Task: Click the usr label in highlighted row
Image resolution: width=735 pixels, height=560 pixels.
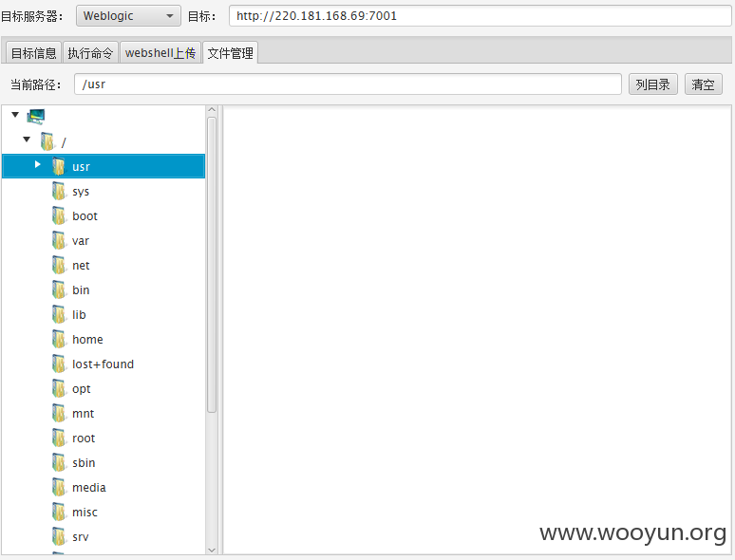Action: point(81,167)
